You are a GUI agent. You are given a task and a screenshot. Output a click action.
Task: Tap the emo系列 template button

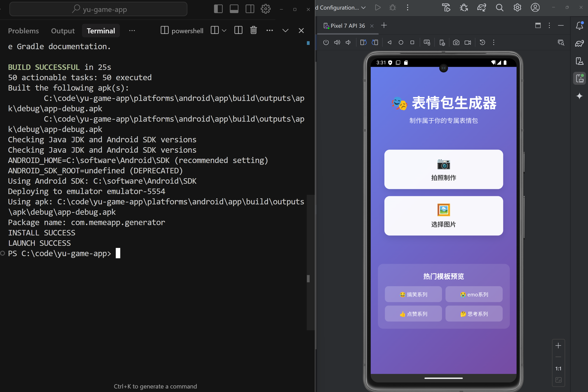click(x=474, y=294)
